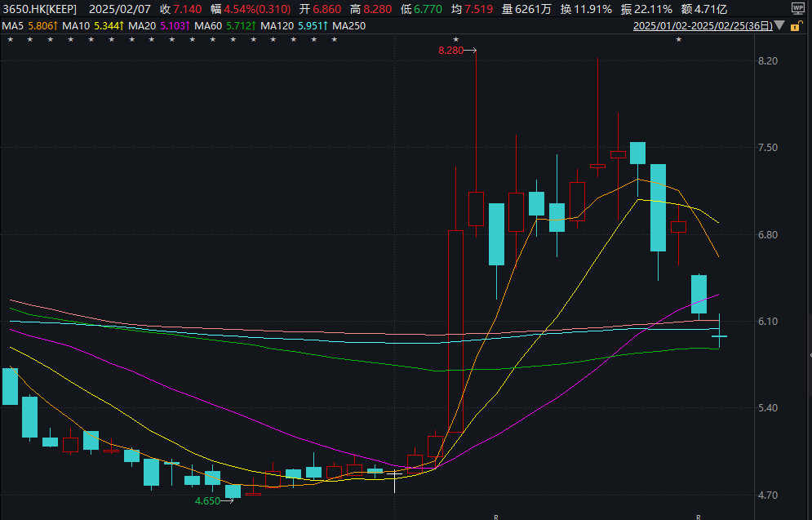Screen dimensions: 812x520
Task: Click the WP monitor icon
Action: click(798, 9)
